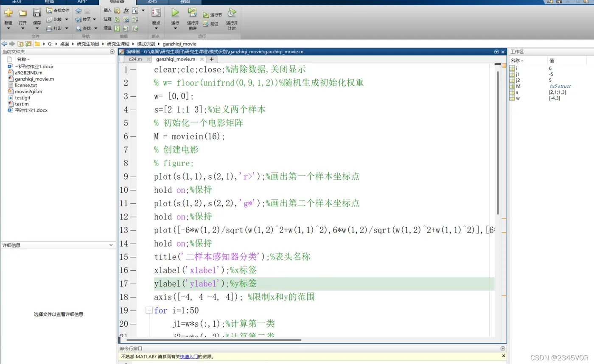Select aRGB2IND.m in current folder
This screenshot has height=364, width=594.
pyautogui.click(x=28, y=72)
